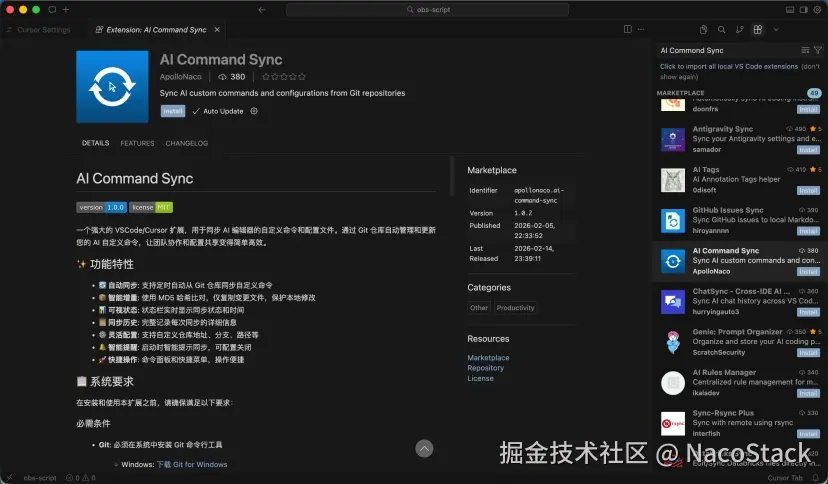Toggle the Auto Update checkbox
The height and width of the screenshot is (484, 828).
click(218, 111)
